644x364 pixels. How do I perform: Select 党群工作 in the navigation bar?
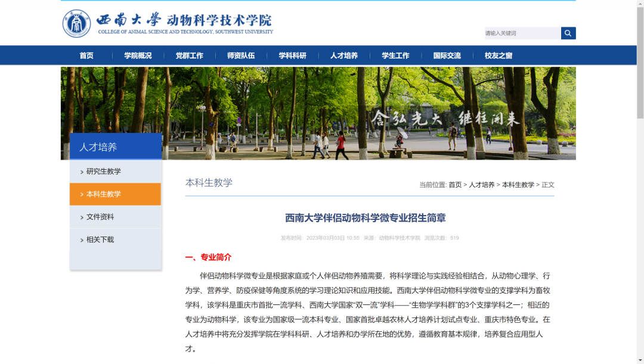189,55
